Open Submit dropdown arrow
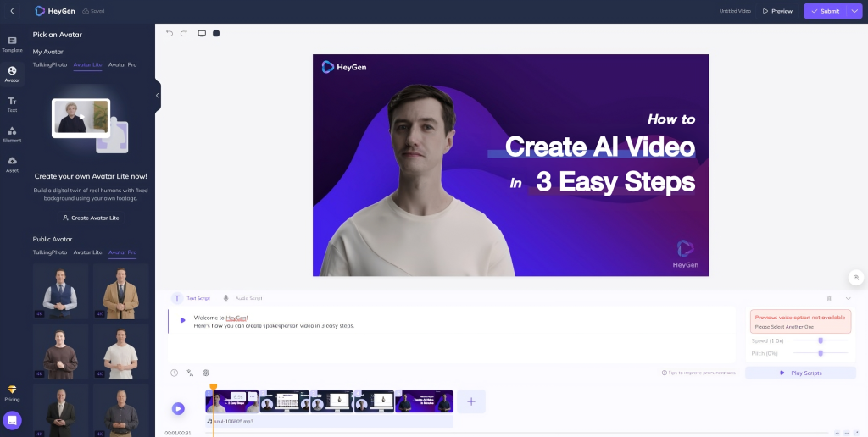 854,11
